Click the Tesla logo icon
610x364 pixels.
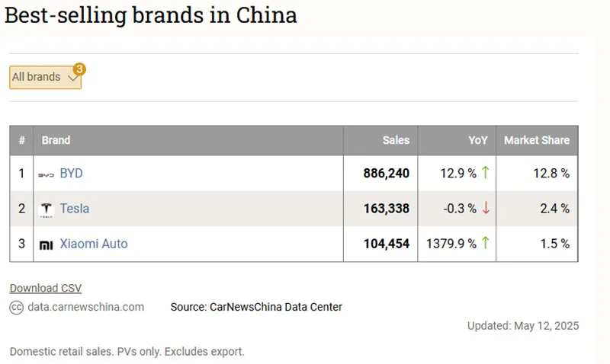(x=47, y=209)
